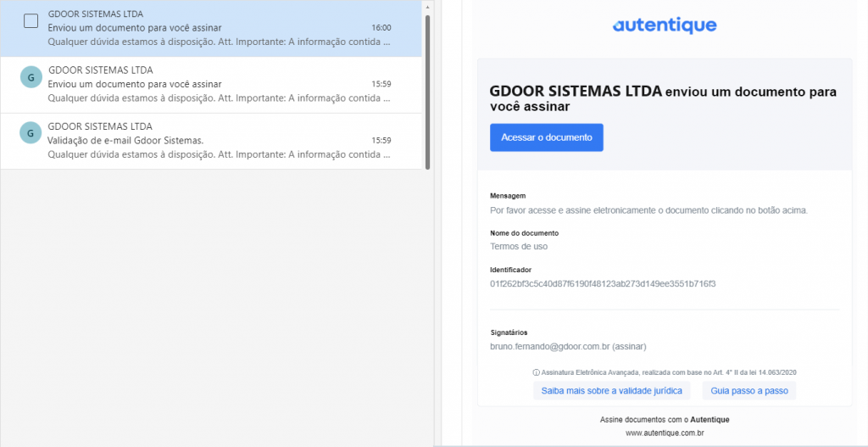Visit the www.autentique.com.br link
Image resolution: width=868 pixels, height=447 pixels.
click(665, 432)
